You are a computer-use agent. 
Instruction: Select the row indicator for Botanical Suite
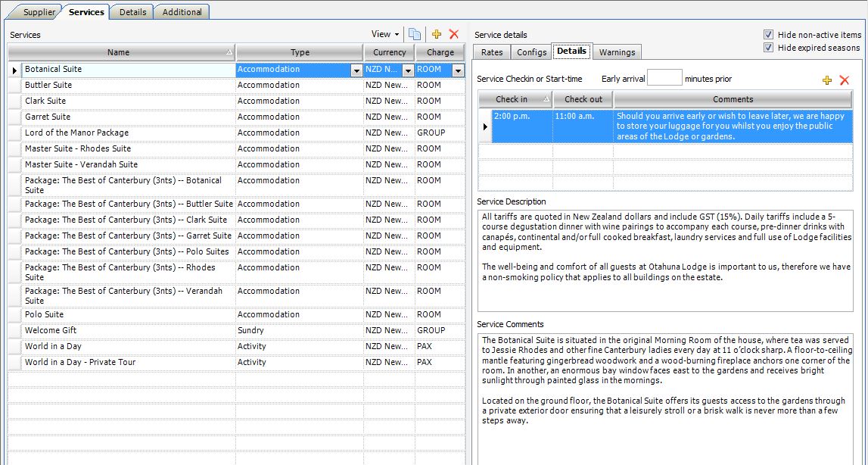[x=14, y=69]
